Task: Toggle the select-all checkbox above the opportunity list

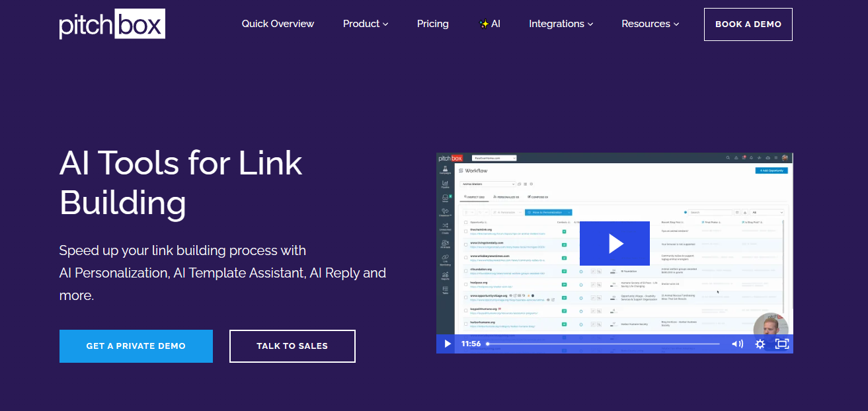Action: pyautogui.click(x=465, y=222)
